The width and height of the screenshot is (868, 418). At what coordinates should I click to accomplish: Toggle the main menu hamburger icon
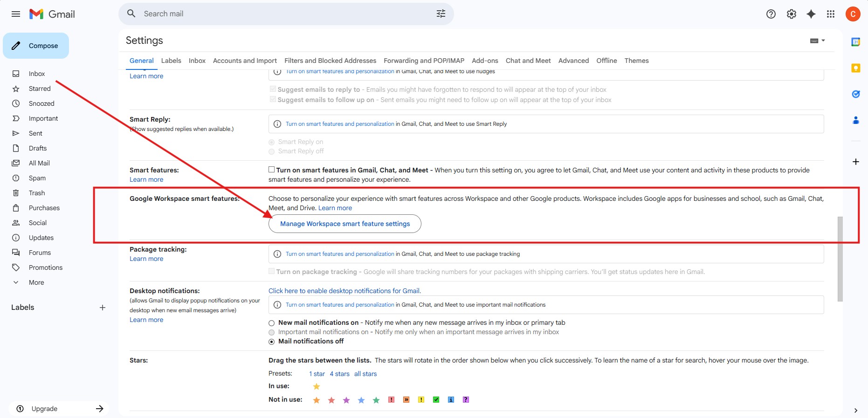click(16, 14)
